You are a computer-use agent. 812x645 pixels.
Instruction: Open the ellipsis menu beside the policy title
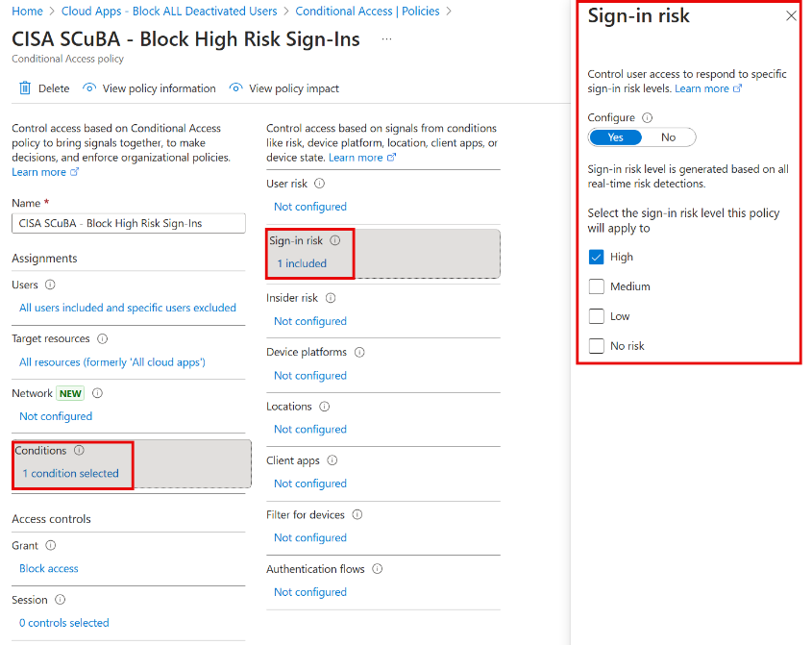pos(384,38)
